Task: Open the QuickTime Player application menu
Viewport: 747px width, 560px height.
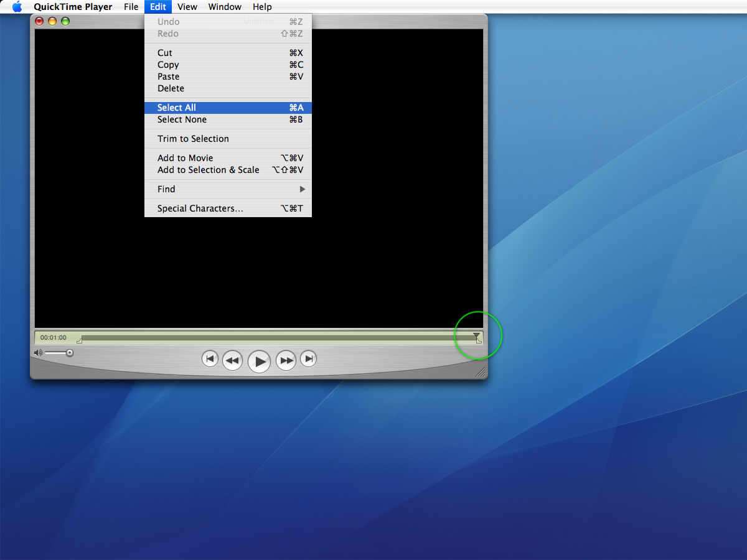Action: pos(73,7)
